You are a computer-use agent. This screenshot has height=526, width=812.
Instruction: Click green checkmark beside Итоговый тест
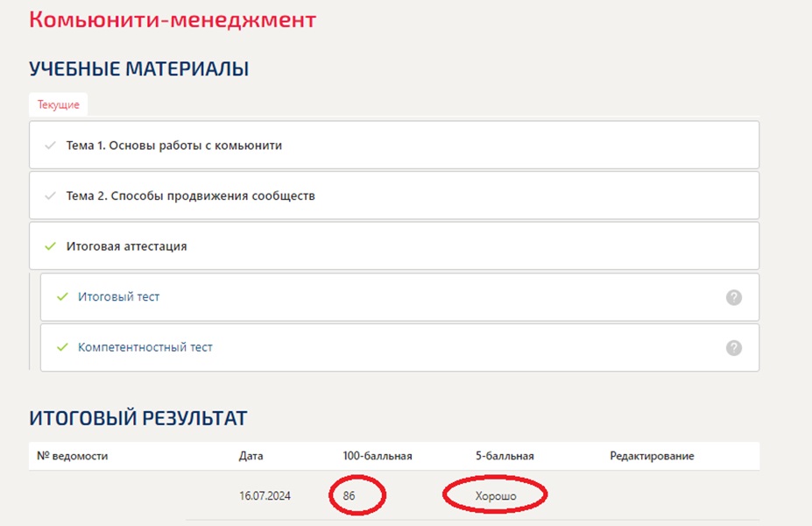click(x=62, y=296)
